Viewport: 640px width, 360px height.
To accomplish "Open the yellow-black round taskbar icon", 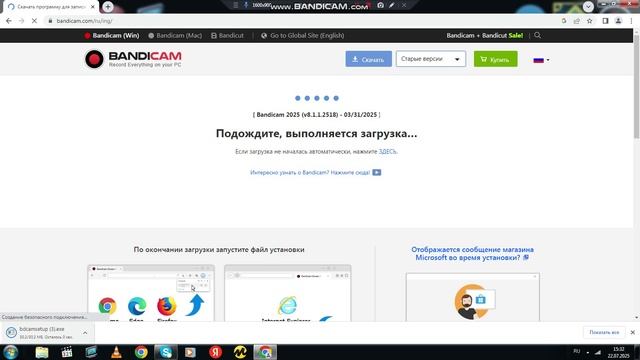I will [240, 352].
